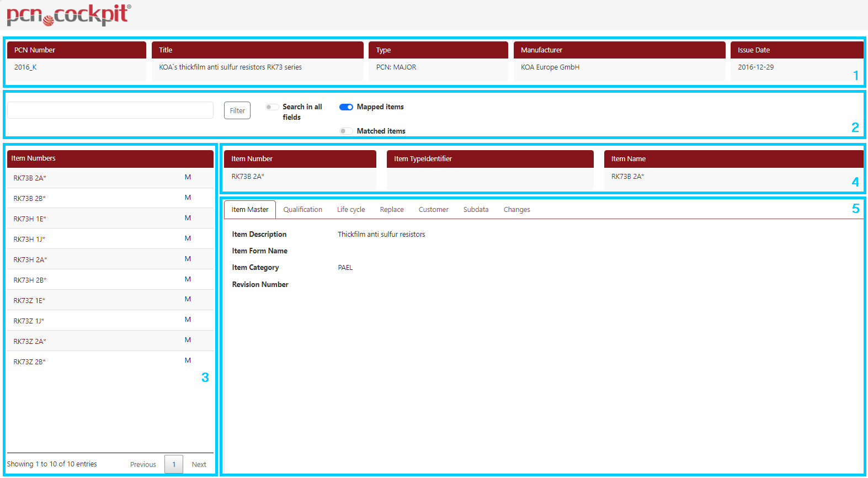The image size is (868, 478).
Task: Open the Replace tab
Action: [392, 210]
